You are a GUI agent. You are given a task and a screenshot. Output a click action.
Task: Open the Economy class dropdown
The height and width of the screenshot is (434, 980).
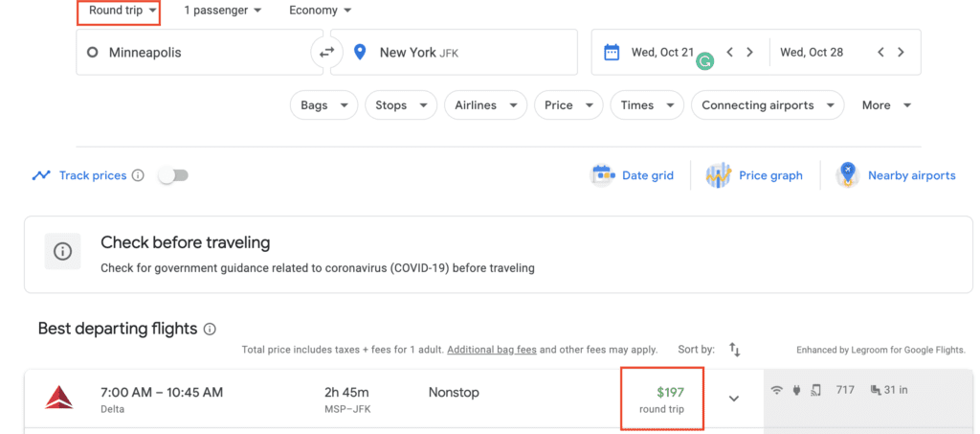(320, 11)
